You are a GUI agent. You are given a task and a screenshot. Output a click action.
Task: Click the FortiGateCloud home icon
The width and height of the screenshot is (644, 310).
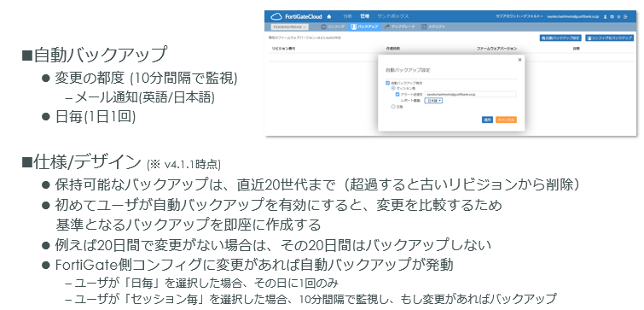click(x=329, y=16)
